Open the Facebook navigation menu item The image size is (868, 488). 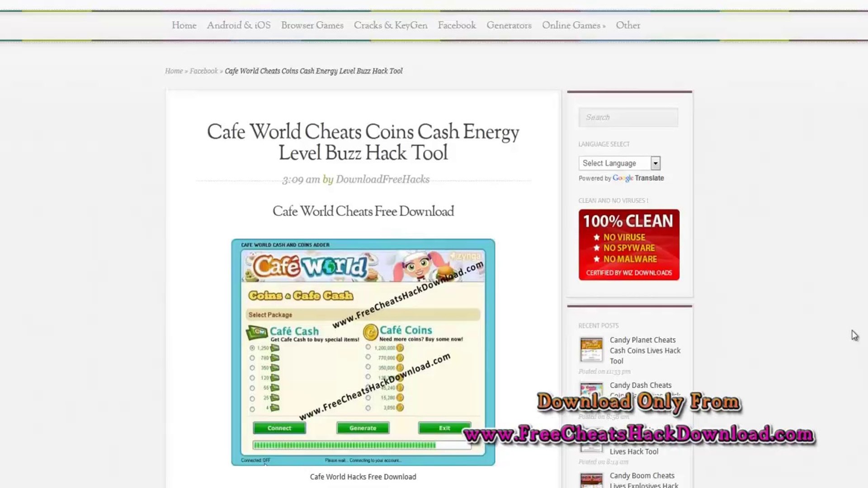pos(457,25)
